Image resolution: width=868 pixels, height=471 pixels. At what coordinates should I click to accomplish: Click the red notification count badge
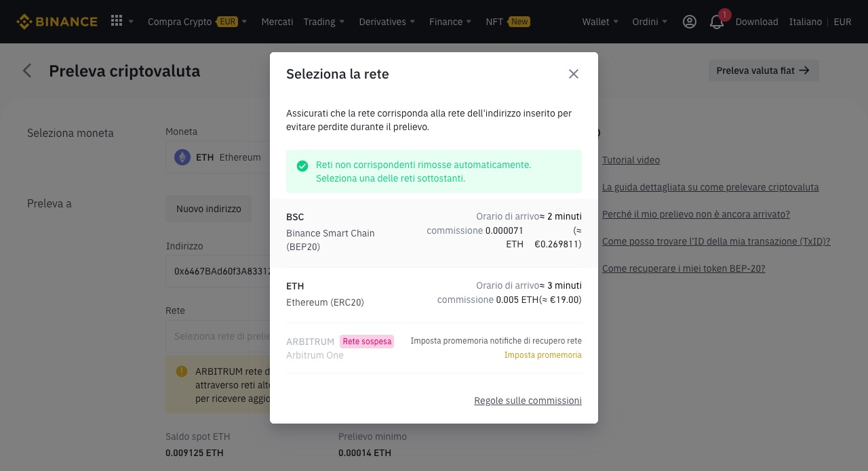pyautogui.click(x=724, y=14)
